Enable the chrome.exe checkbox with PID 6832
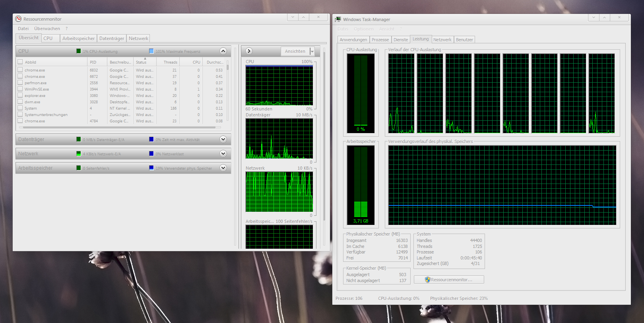Screen dimensions: 644x323 click(20, 70)
